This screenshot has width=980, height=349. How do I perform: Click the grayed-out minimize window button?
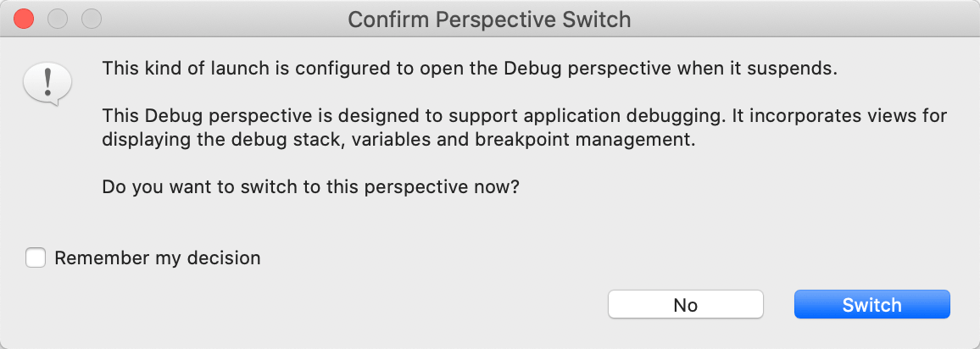[x=58, y=19]
